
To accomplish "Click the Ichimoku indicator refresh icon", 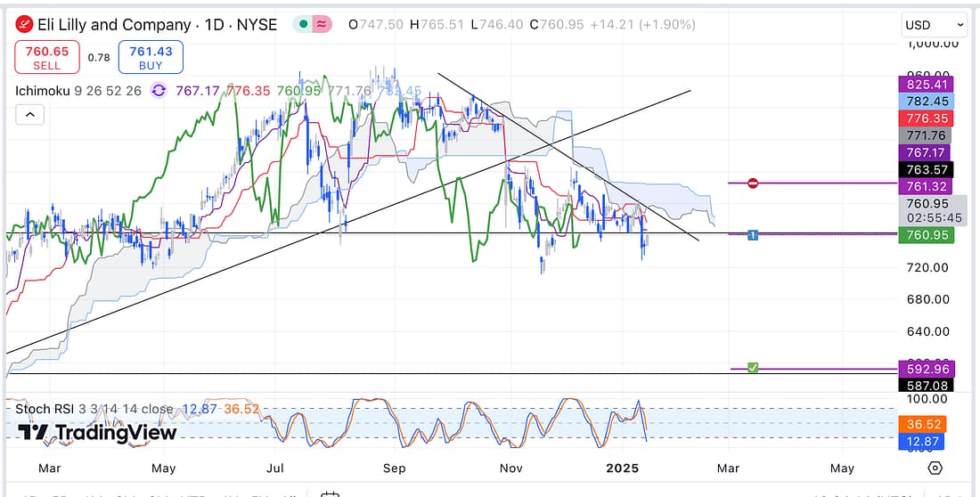I will (159, 90).
